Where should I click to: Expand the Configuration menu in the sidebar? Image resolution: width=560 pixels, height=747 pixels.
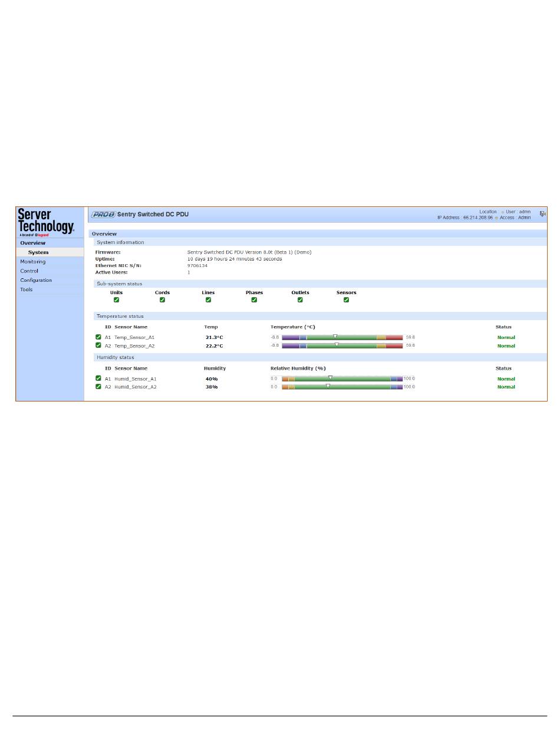click(x=36, y=281)
